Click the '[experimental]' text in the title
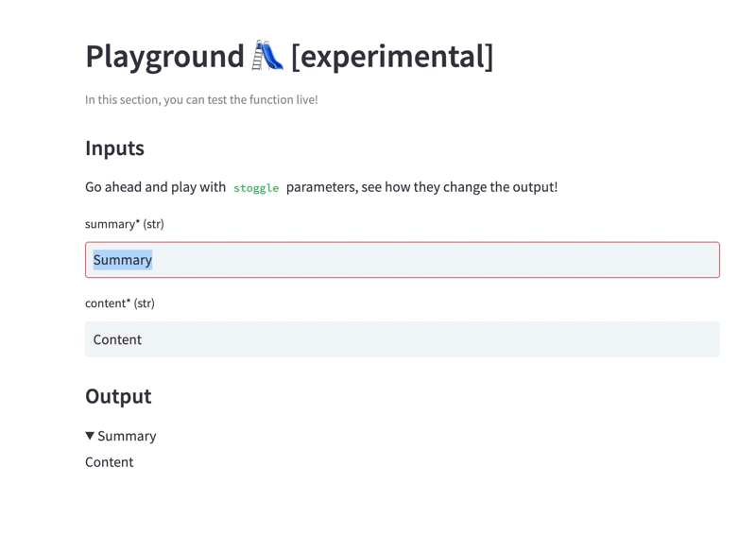The width and height of the screenshot is (756, 536). (392, 57)
